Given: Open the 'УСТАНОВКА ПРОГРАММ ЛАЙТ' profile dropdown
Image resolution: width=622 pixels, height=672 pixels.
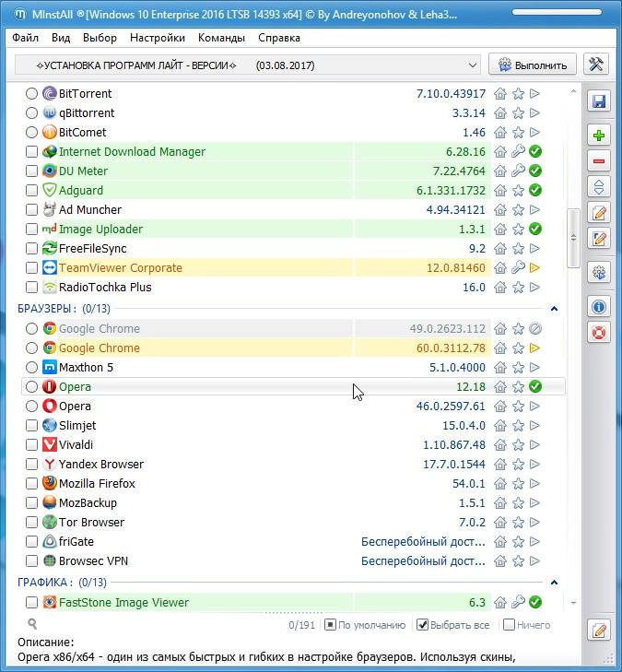Looking at the screenshot, I should 248,65.
